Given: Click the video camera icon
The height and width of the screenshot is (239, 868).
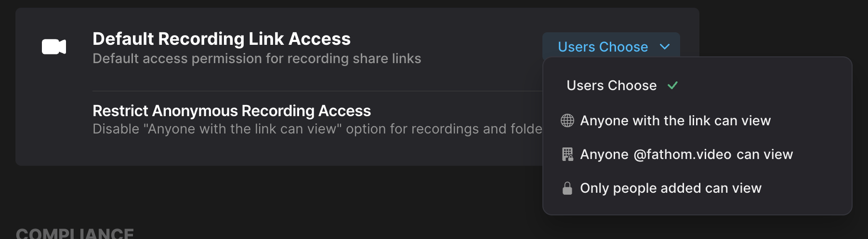Looking at the screenshot, I should click(54, 47).
